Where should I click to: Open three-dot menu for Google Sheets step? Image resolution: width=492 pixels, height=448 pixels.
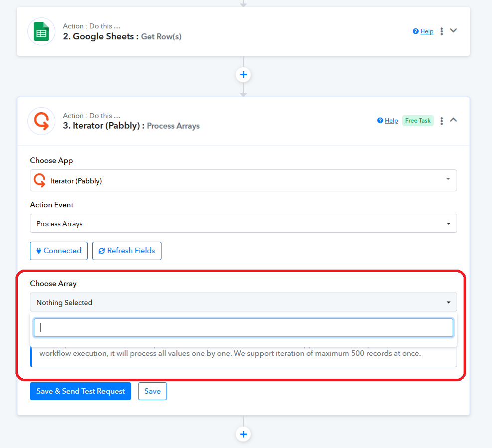441,31
